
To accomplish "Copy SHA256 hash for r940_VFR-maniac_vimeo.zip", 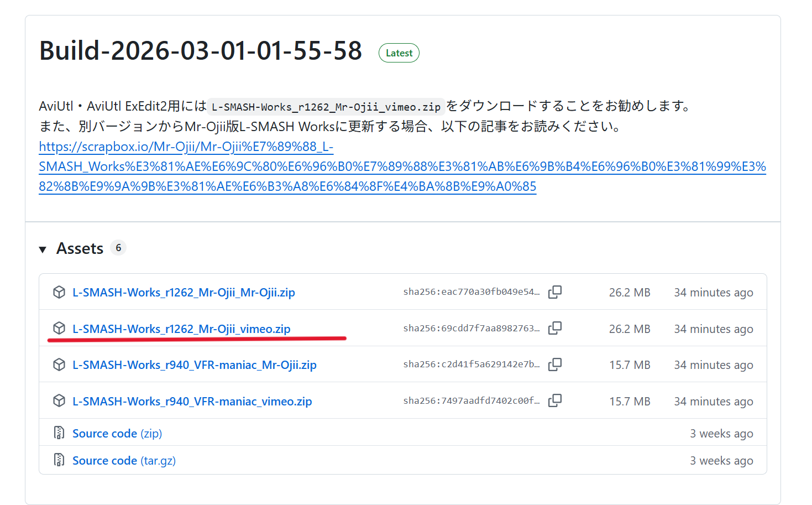I will [x=554, y=401].
